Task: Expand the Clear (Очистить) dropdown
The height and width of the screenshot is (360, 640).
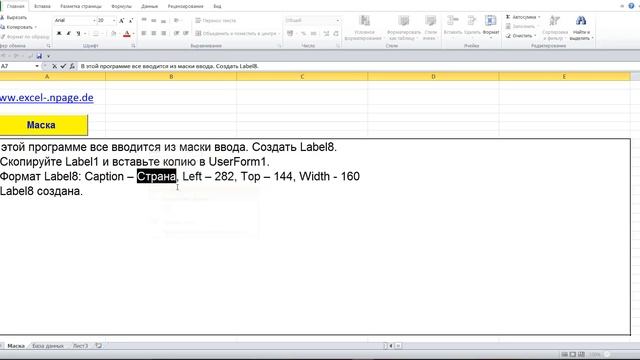Action: click(x=535, y=36)
